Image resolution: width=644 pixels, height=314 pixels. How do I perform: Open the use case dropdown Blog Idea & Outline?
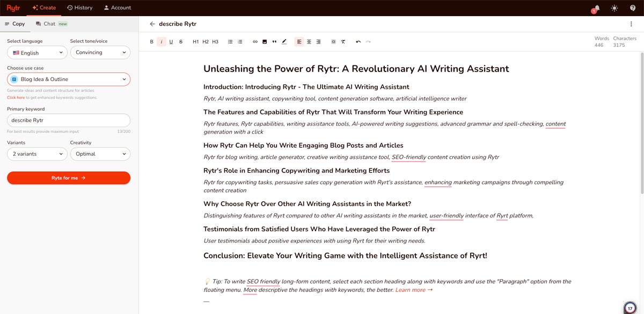click(69, 79)
